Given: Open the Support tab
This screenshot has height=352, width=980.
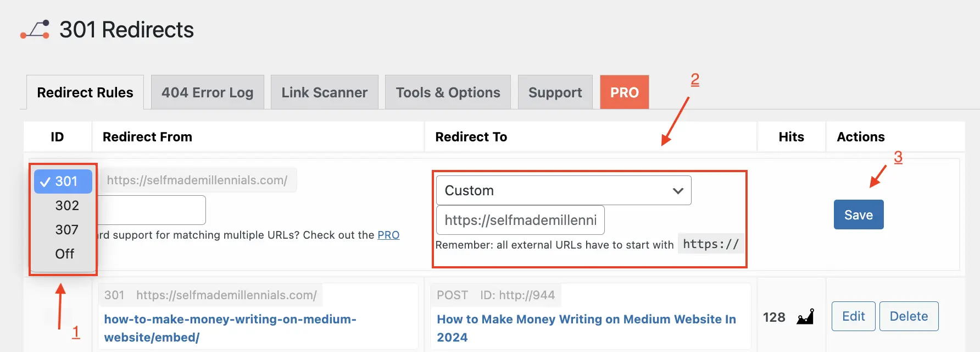Looking at the screenshot, I should pos(555,92).
